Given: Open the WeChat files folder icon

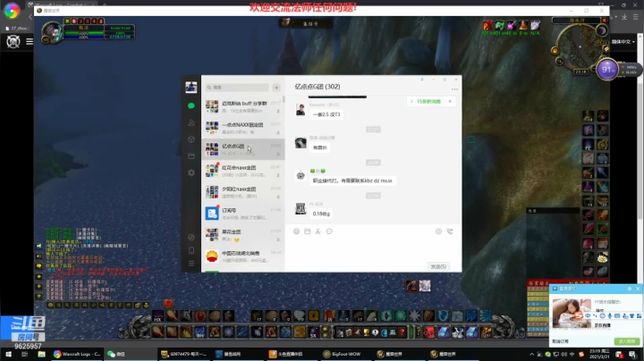Looking at the screenshot, I should pos(191,156).
